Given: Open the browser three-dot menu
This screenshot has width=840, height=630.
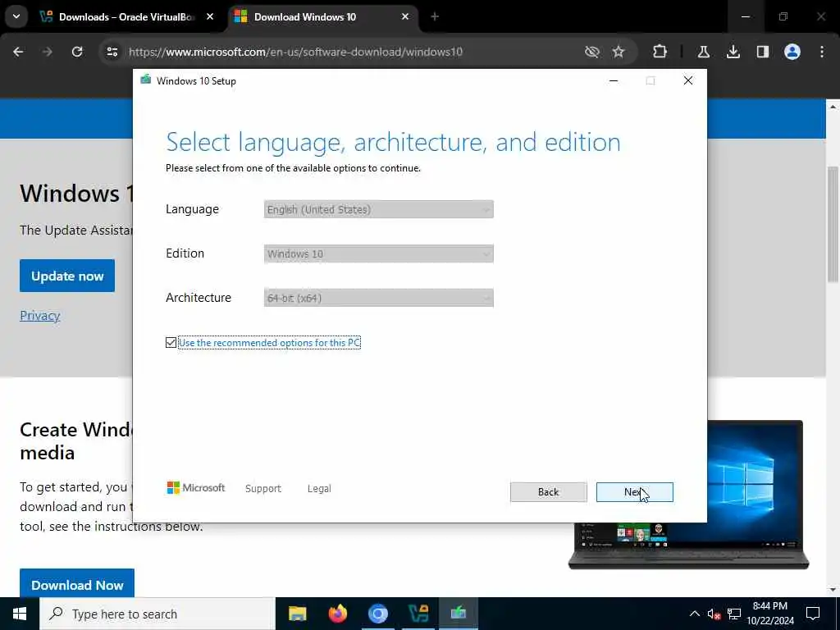Looking at the screenshot, I should pyautogui.click(x=822, y=52).
